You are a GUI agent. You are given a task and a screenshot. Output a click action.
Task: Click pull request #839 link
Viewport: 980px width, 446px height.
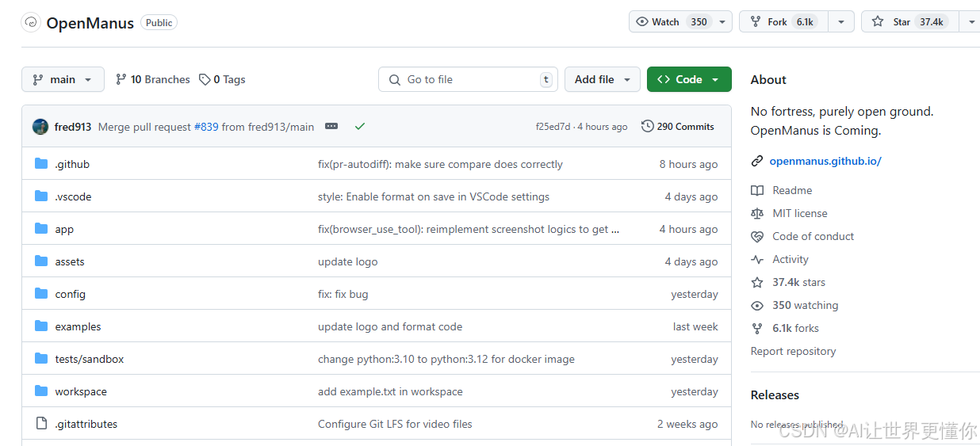coord(206,127)
